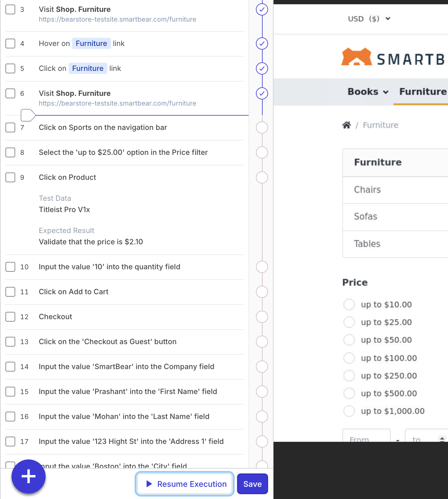Click the Save button
This screenshot has width=448, height=499.
[x=252, y=484]
